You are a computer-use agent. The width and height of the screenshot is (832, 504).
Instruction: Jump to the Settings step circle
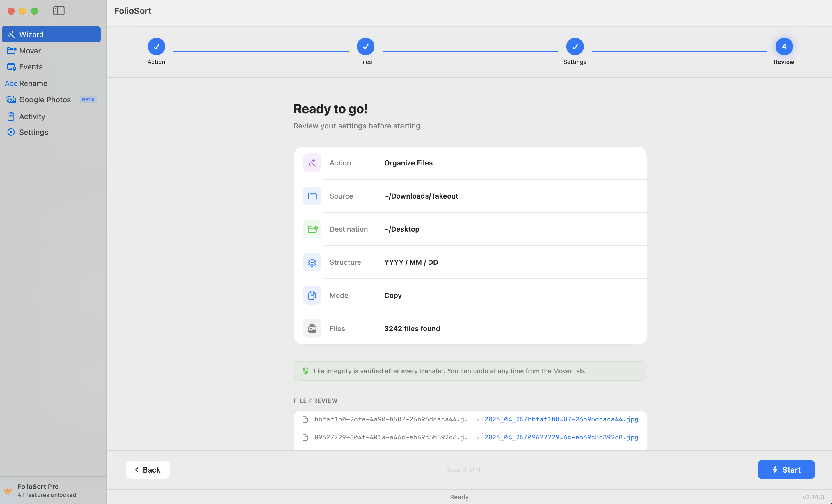(575, 47)
